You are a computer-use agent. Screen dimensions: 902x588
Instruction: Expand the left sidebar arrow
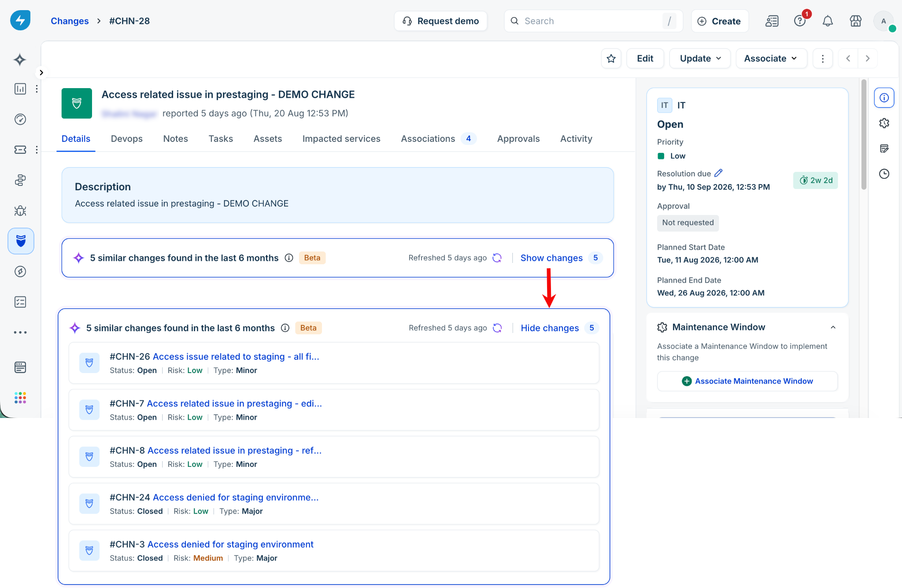pos(41,73)
